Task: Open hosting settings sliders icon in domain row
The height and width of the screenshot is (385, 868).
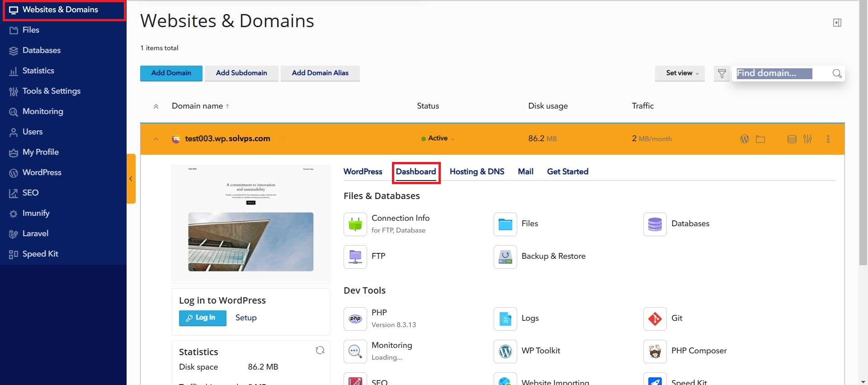Action: pos(807,139)
